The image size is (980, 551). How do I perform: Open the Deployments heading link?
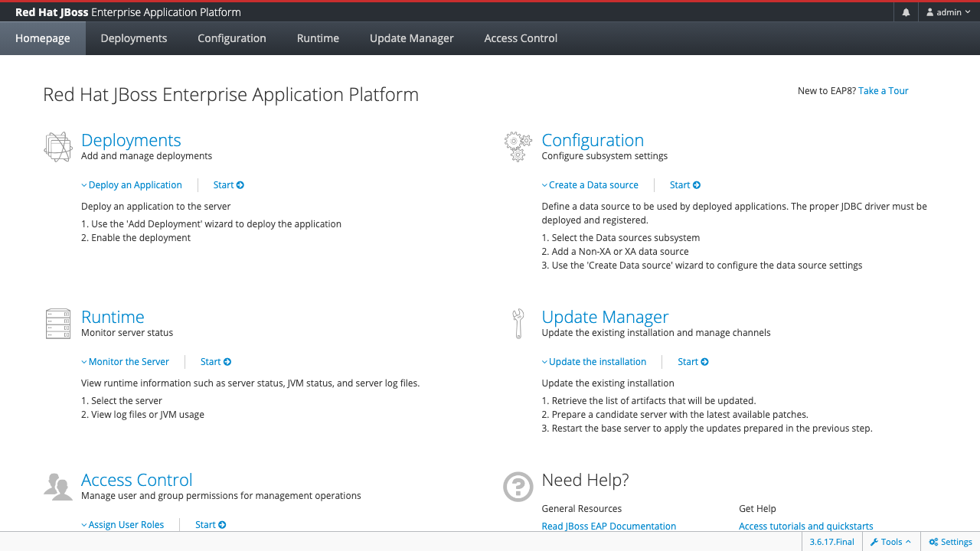(131, 140)
